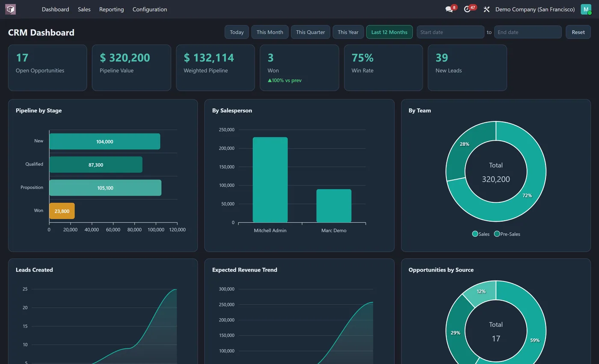
Task: Click the By Team title
Action: 420,110
